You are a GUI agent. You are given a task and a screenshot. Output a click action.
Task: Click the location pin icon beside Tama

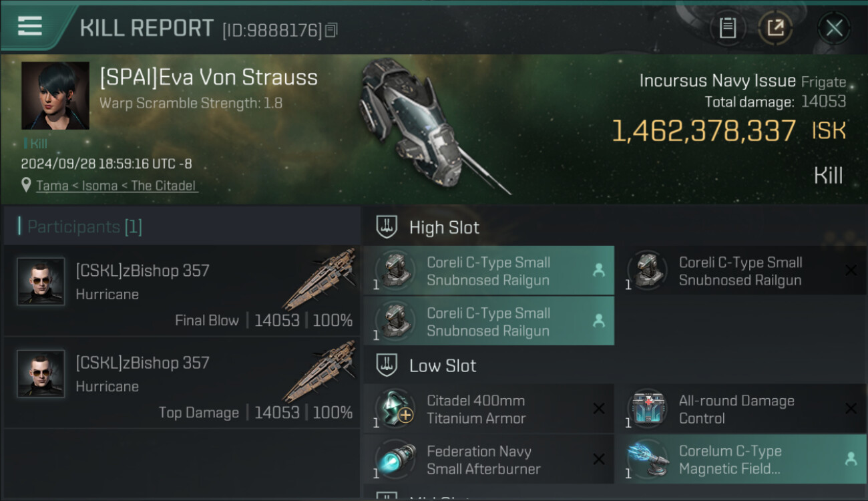point(26,185)
